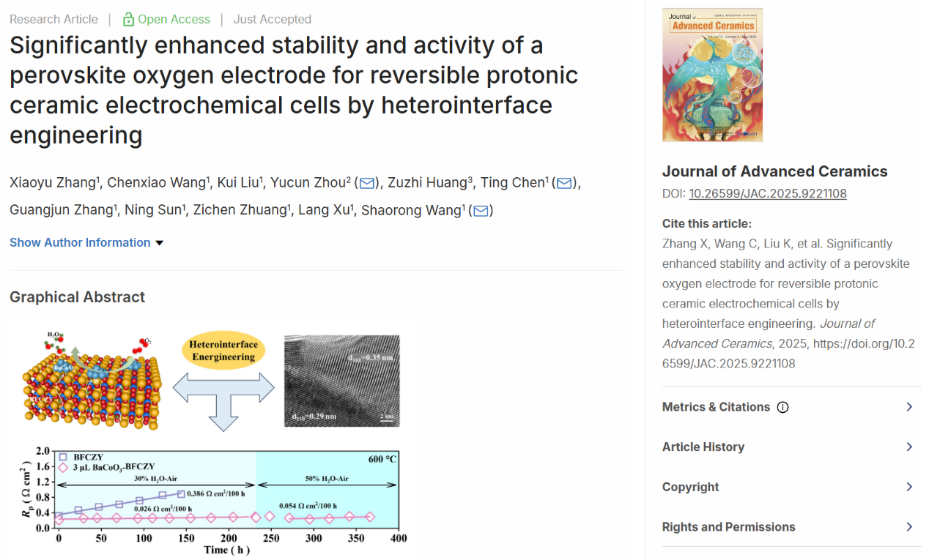Click author name Zuzhi Huang
This screenshot has height=560, width=929.
click(x=427, y=183)
